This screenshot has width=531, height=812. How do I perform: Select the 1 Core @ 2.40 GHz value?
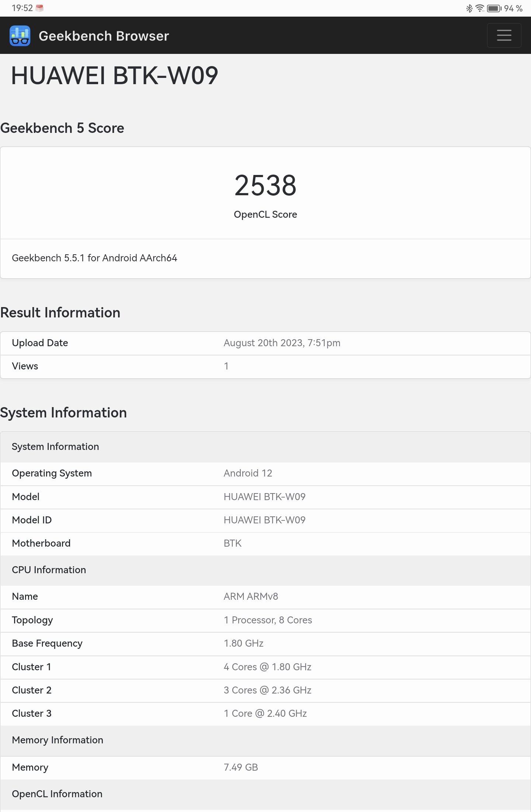[265, 713]
